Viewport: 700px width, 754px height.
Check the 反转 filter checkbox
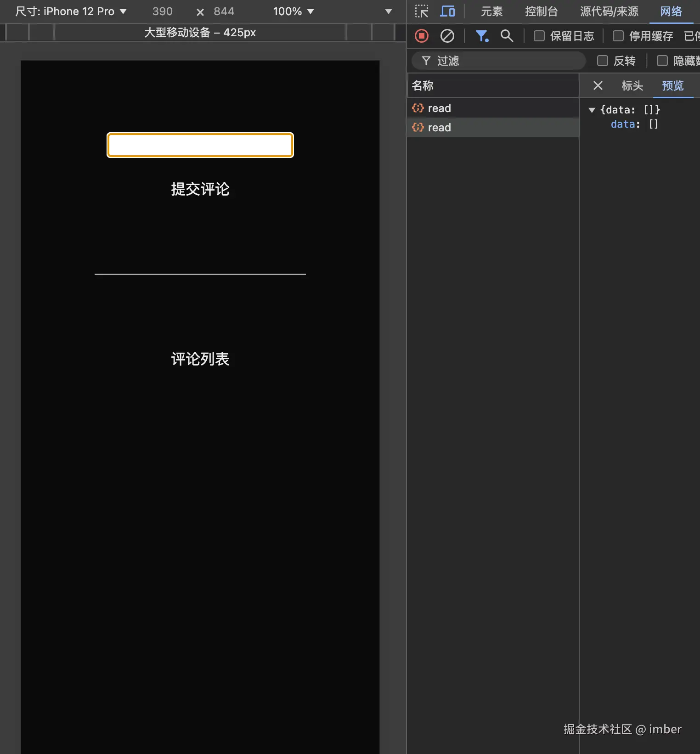click(x=603, y=61)
